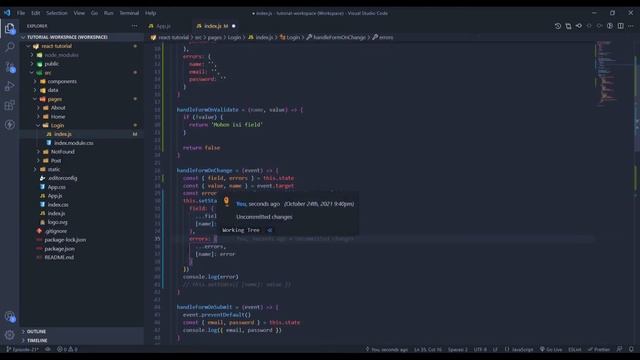
Task: Open the Edit menu
Action: click(36, 13)
